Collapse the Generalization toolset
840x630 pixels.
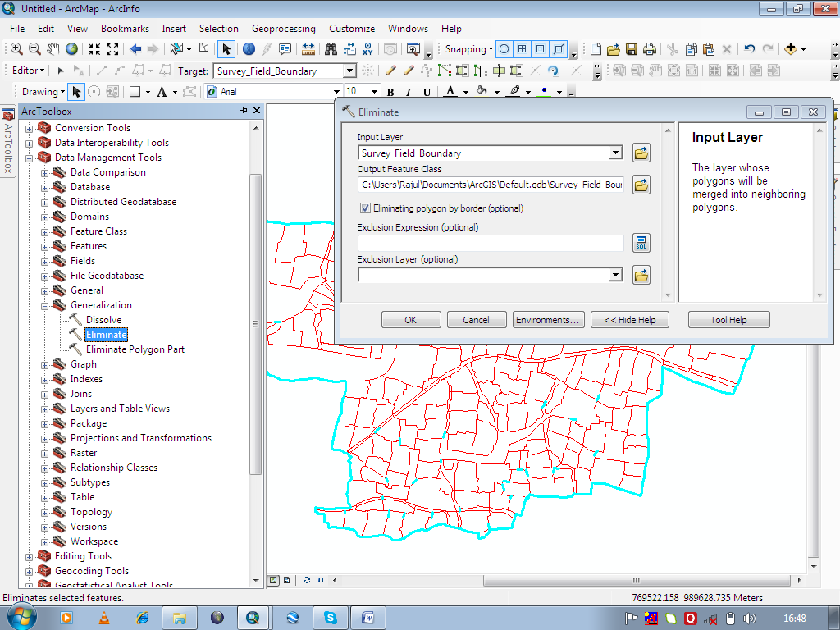(x=45, y=306)
